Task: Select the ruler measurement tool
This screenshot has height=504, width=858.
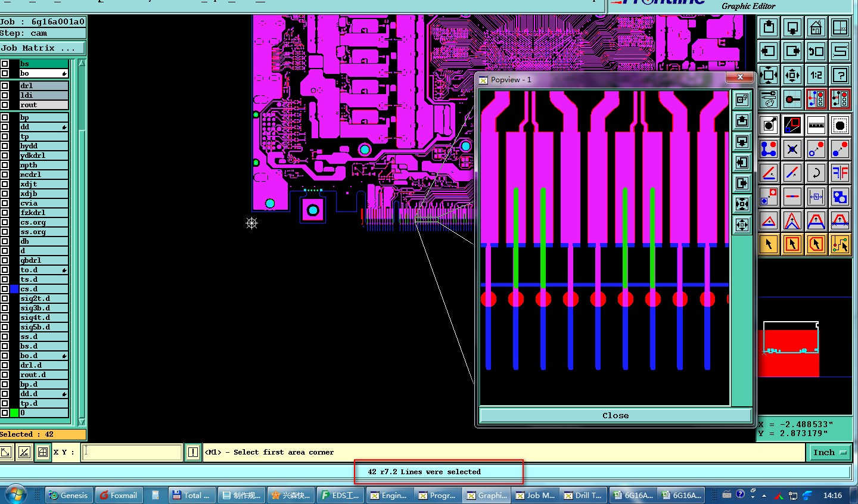Action: pyautogui.click(x=816, y=125)
